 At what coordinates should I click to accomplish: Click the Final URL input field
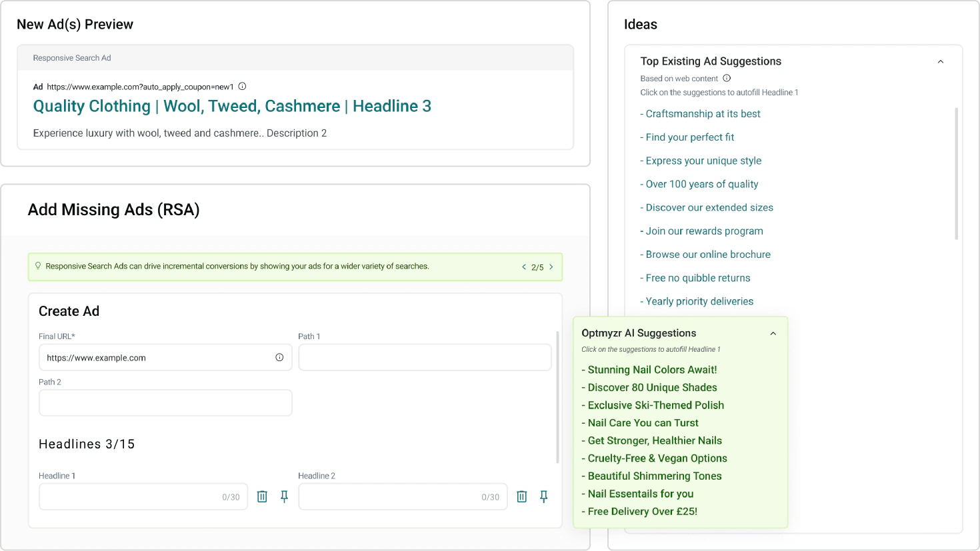click(x=165, y=358)
